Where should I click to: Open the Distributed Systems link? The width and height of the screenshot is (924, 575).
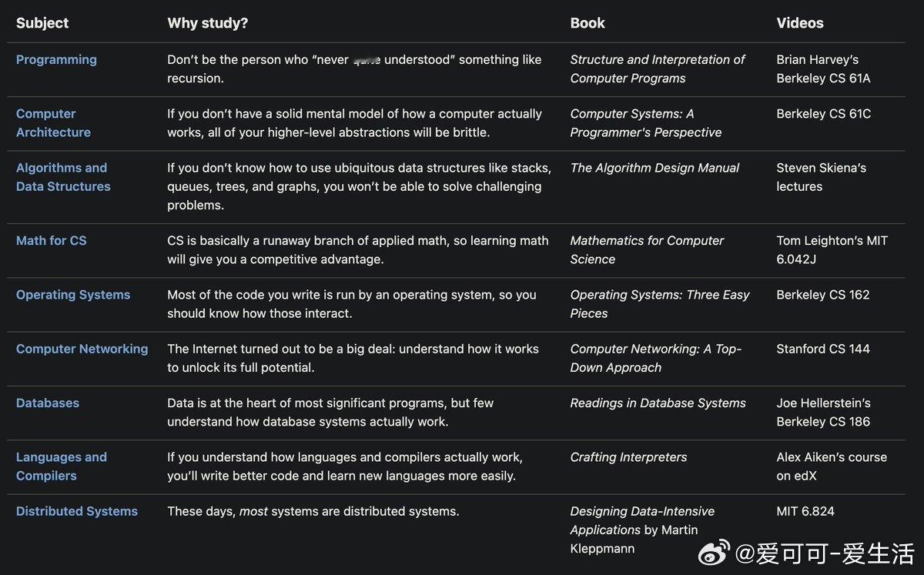click(77, 511)
